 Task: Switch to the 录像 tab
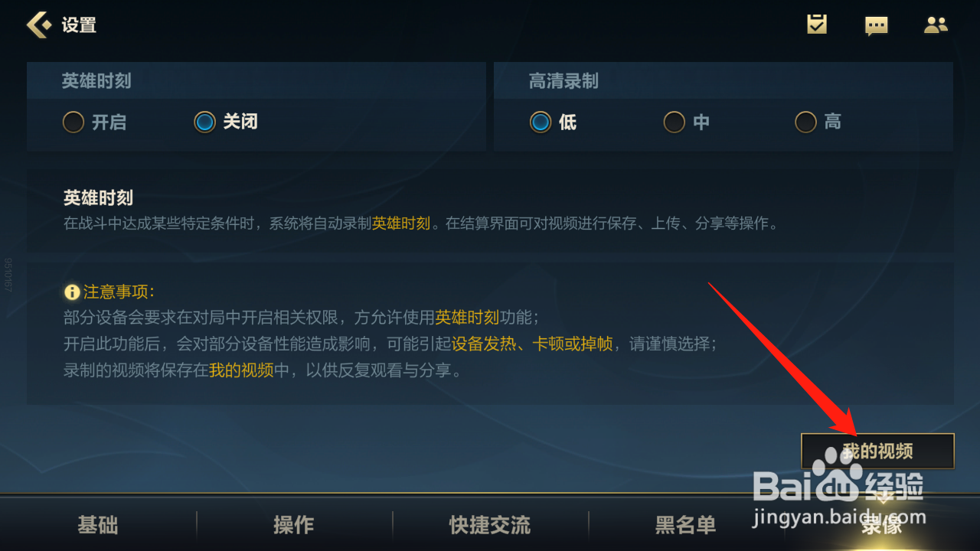pyautogui.click(x=882, y=525)
